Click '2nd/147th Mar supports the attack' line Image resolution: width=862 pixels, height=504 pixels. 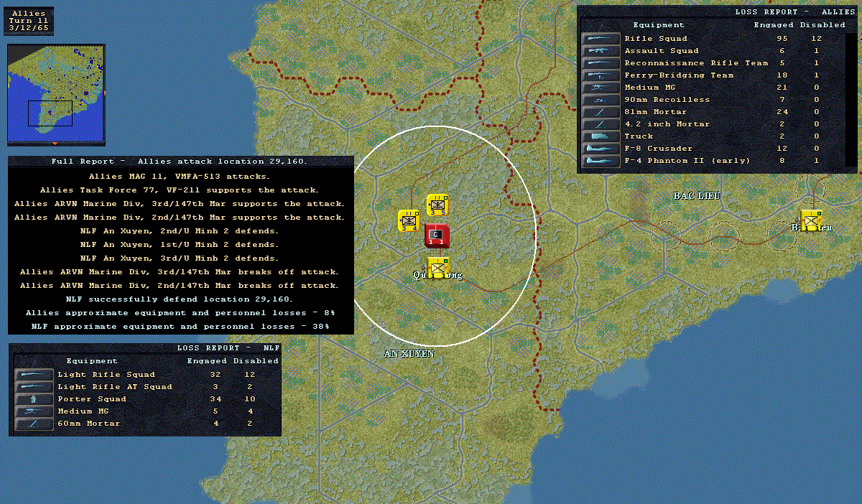pos(180,218)
